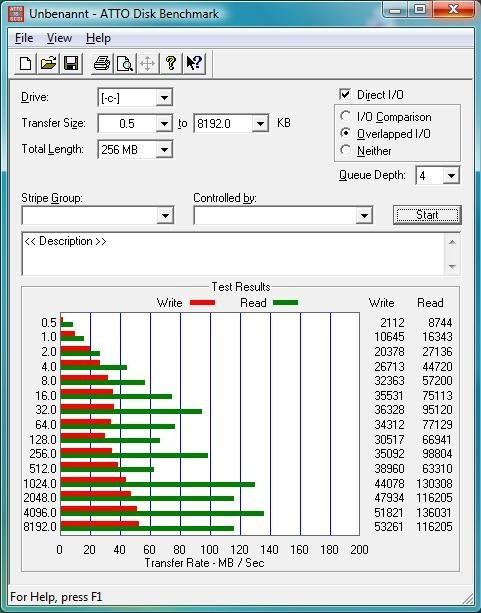Click the 256.0 transfer size row label
The height and width of the screenshot is (613, 481).
point(43,453)
